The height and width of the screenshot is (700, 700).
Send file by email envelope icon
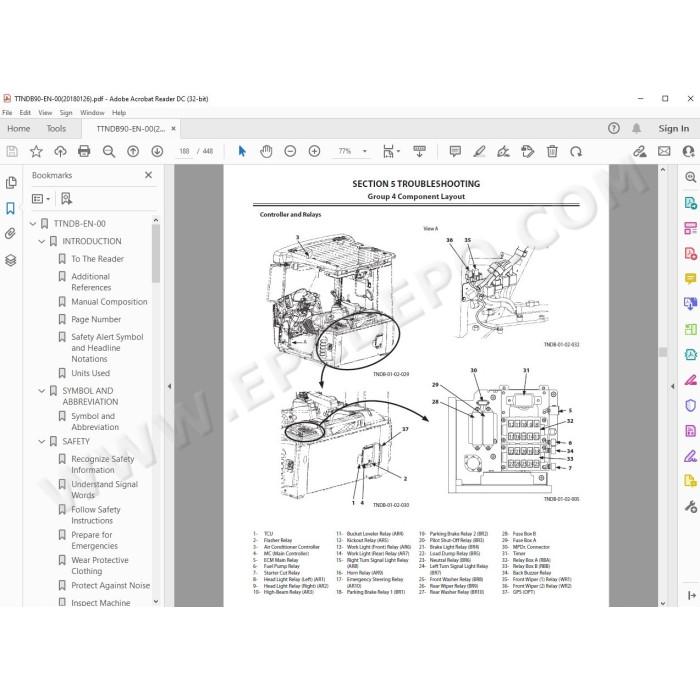[664, 151]
